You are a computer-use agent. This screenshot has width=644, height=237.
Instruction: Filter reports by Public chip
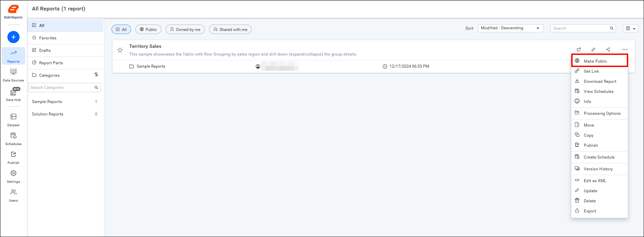148,29
